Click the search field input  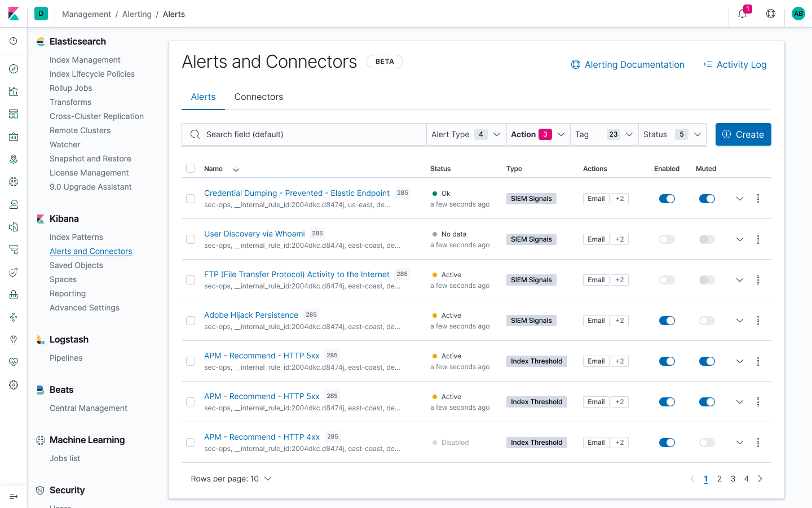304,134
